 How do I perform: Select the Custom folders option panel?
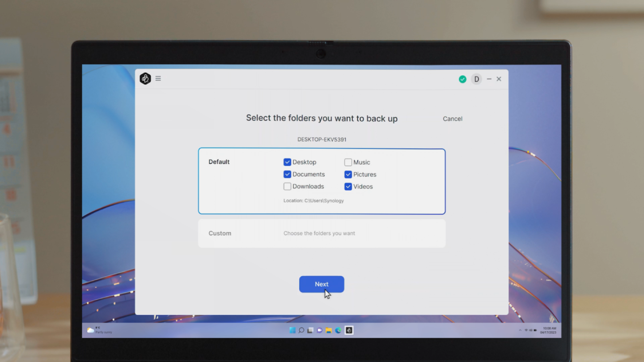(x=322, y=233)
